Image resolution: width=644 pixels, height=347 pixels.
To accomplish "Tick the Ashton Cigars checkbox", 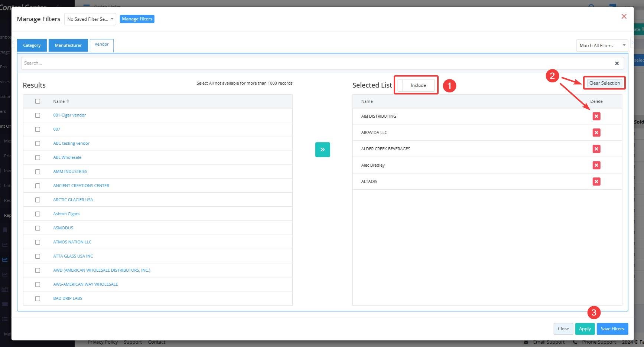I will click(x=38, y=214).
